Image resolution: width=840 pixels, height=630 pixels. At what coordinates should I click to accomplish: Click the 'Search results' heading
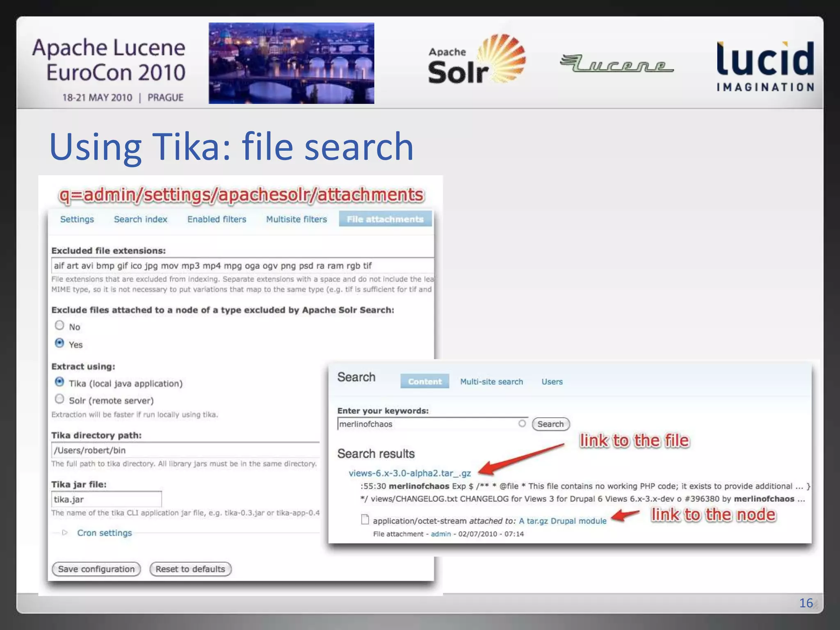tap(376, 454)
